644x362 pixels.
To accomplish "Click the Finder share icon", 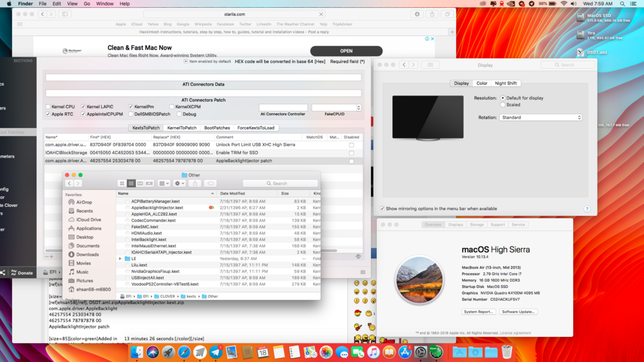I will click(196, 184).
